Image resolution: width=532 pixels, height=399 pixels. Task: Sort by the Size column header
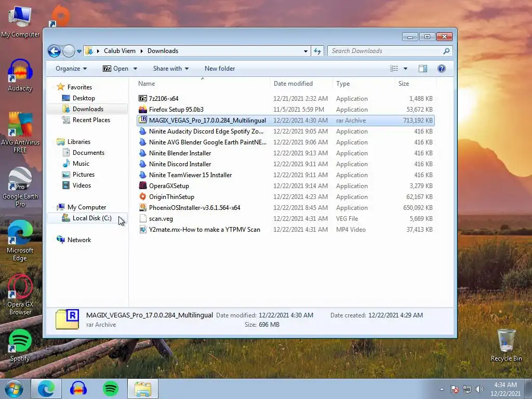pyautogui.click(x=404, y=84)
